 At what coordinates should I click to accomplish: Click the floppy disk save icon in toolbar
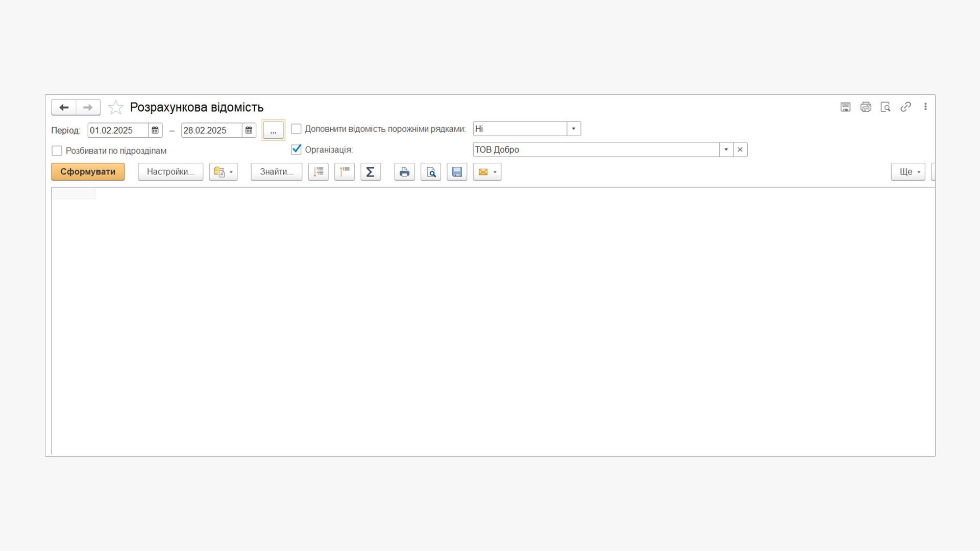click(x=457, y=172)
